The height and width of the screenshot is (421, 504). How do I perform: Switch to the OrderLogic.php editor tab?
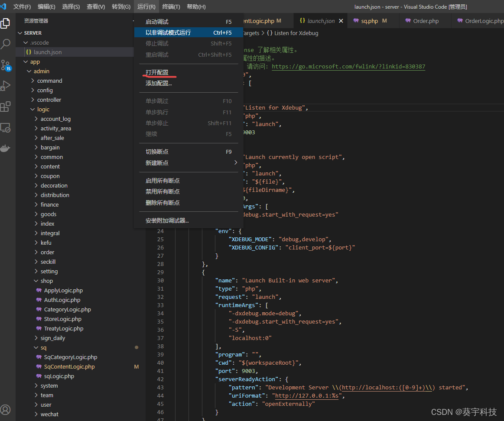tap(478, 21)
